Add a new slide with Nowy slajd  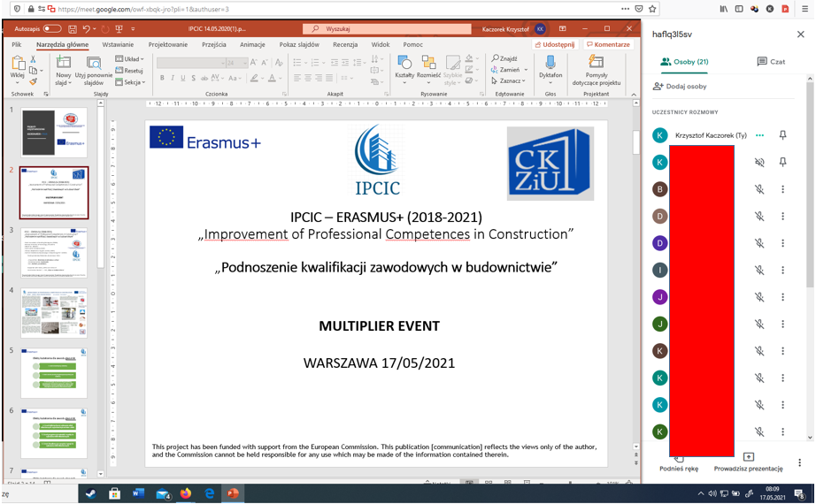(x=64, y=70)
